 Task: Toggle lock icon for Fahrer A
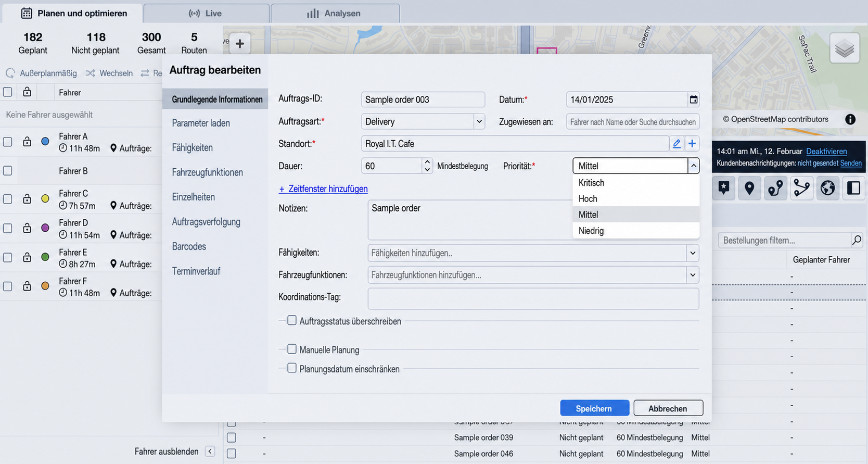27,142
